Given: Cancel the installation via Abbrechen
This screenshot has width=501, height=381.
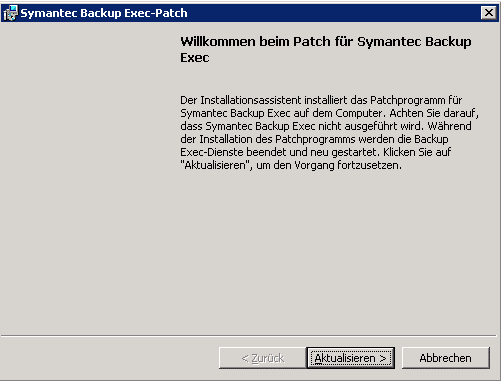Looking at the screenshot, I should coord(446,358).
